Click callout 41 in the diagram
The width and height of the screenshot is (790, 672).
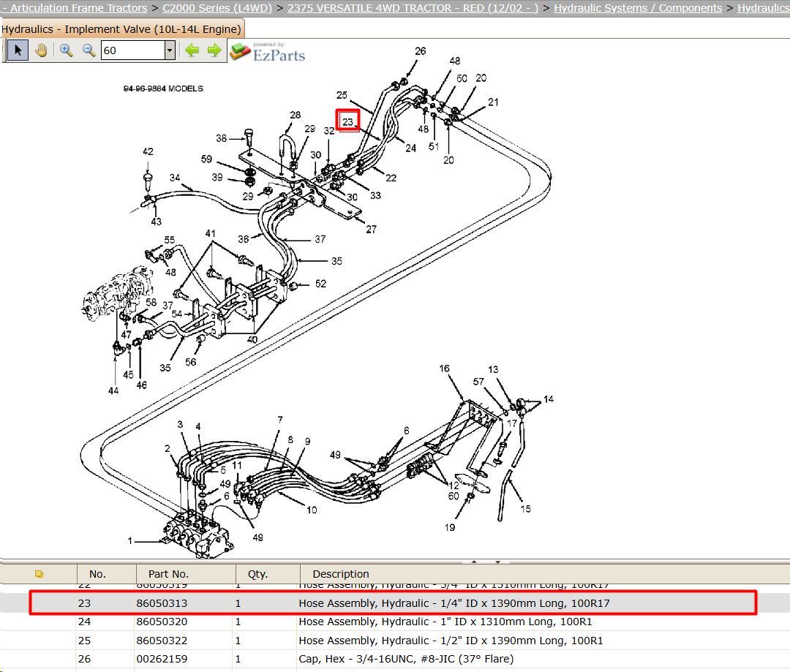click(210, 233)
